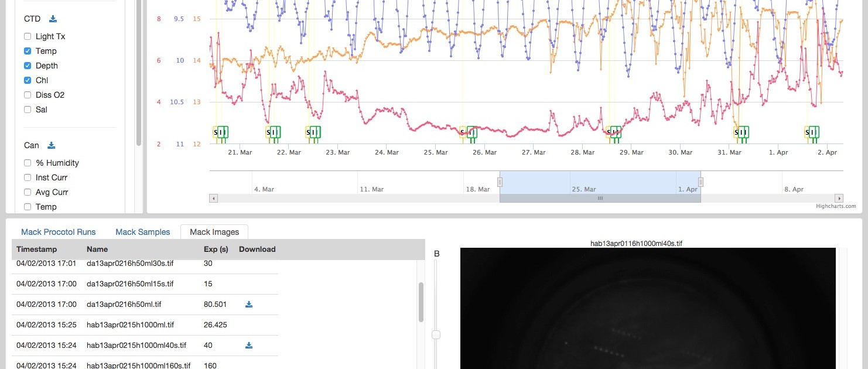Click the S flag before 21. Mar
Viewport: 868px width, 369px height.
(x=216, y=132)
